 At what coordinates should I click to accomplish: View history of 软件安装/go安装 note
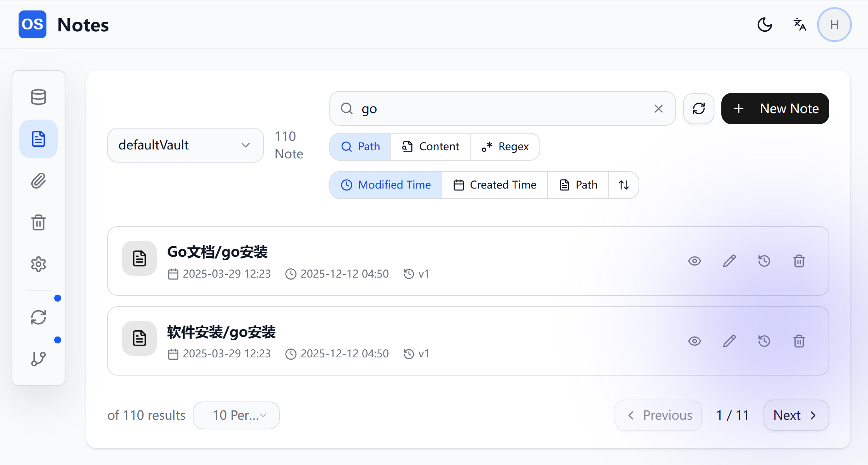tap(764, 341)
